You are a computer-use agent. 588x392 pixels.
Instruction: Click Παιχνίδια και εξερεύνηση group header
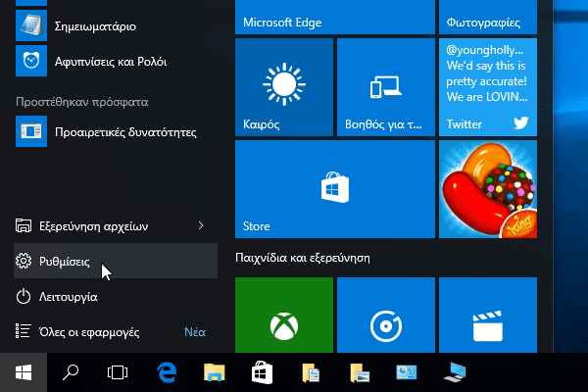303,258
